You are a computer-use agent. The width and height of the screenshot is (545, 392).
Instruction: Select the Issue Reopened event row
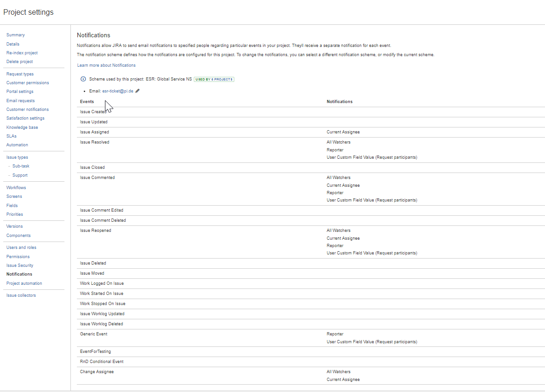pyautogui.click(x=311, y=242)
